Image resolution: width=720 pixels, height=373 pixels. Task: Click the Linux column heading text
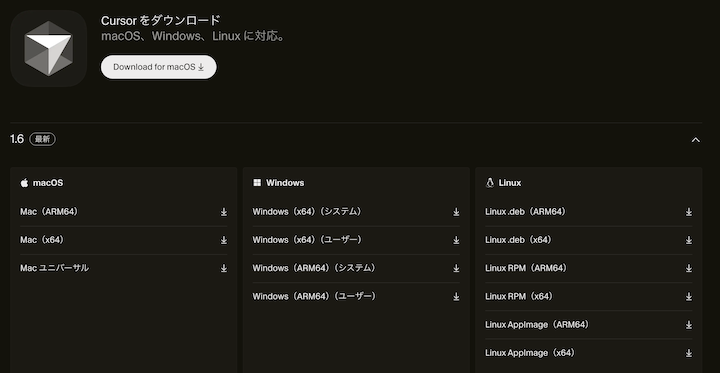[x=510, y=183]
